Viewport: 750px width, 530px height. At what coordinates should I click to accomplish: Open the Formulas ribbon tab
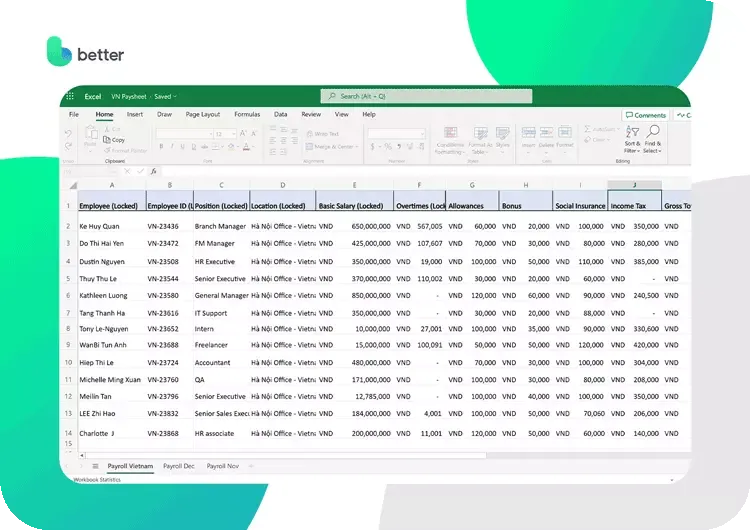pos(246,115)
